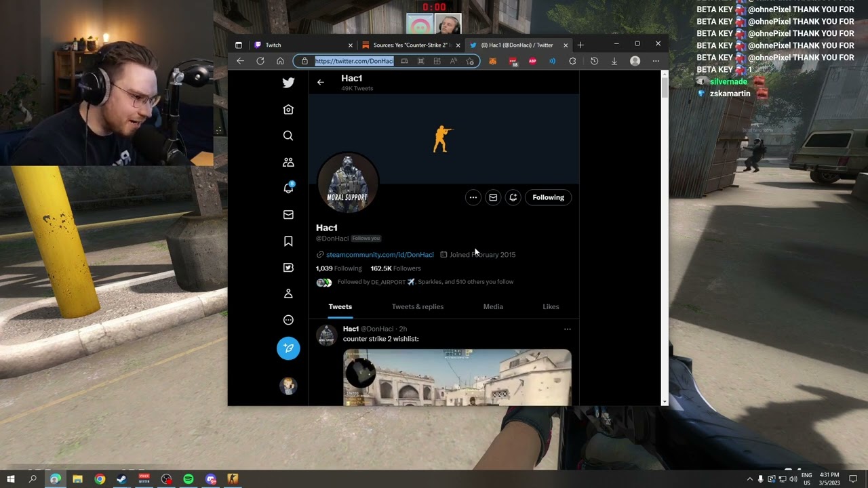Open Communities people icon in sidebar

288,162
